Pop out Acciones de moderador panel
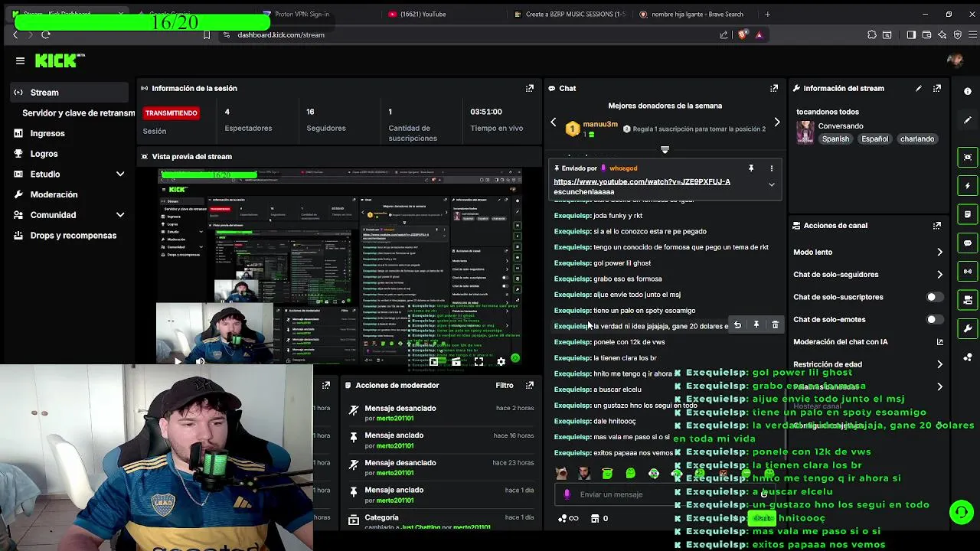Viewport: 980px width, 551px height. click(529, 386)
